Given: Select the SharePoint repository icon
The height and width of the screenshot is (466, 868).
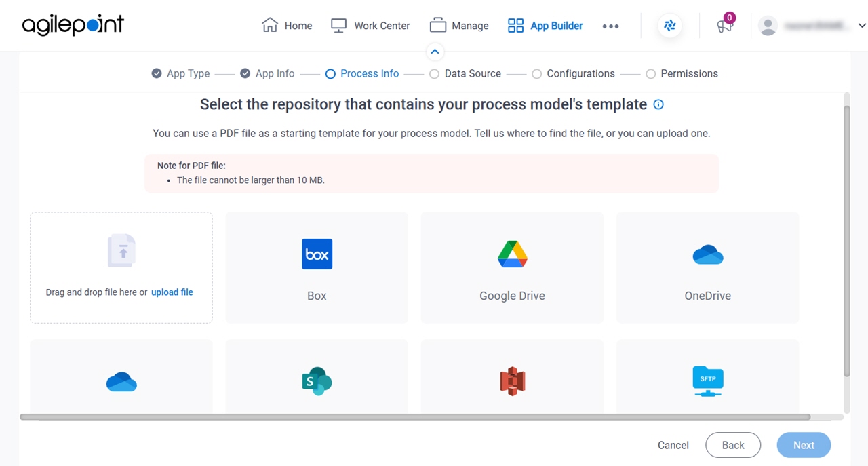Looking at the screenshot, I should tap(317, 381).
